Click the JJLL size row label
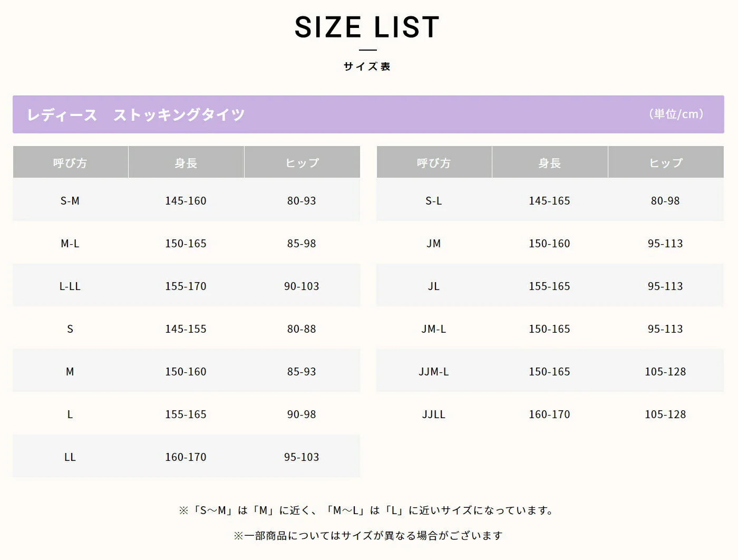The width and height of the screenshot is (738, 560). (434, 414)
